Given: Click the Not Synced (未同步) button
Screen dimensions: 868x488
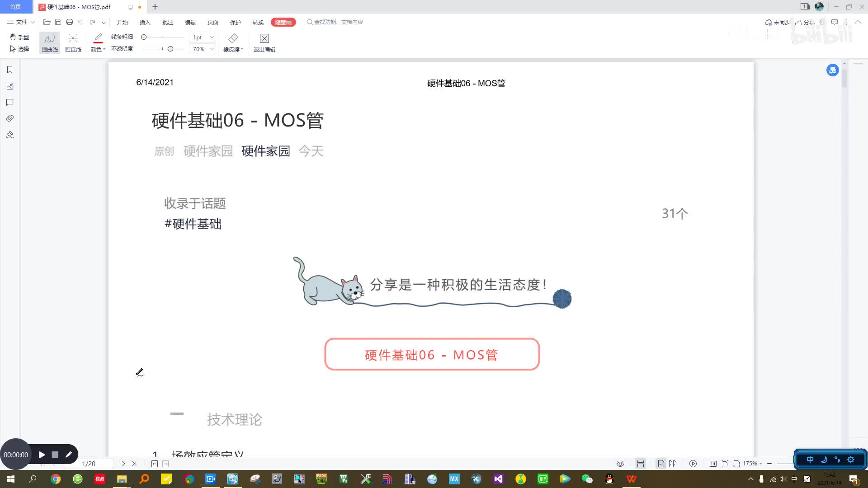Looking at the screenshot, I should tap(778, 22).
